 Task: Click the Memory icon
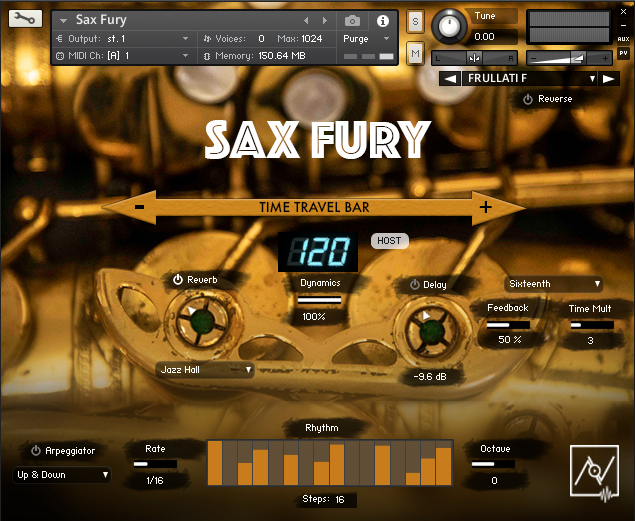(x=207, y=56)
